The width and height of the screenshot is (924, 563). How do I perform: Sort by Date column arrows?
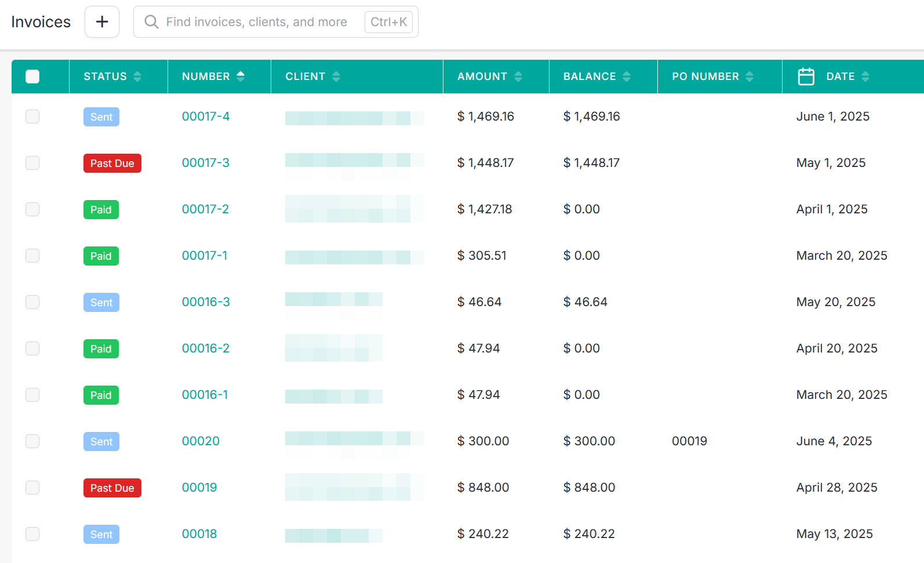(x=865, y=77)
